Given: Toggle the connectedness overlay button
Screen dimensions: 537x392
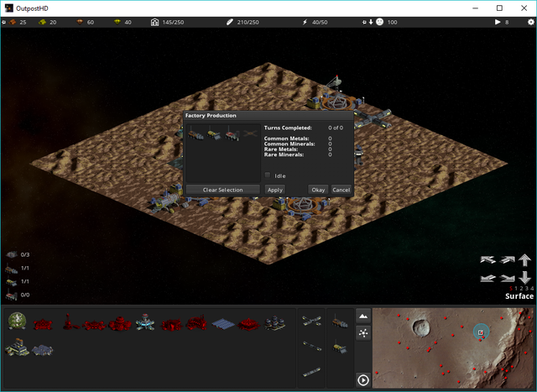Looking at the screenshot, I should [x=363, y=332].
